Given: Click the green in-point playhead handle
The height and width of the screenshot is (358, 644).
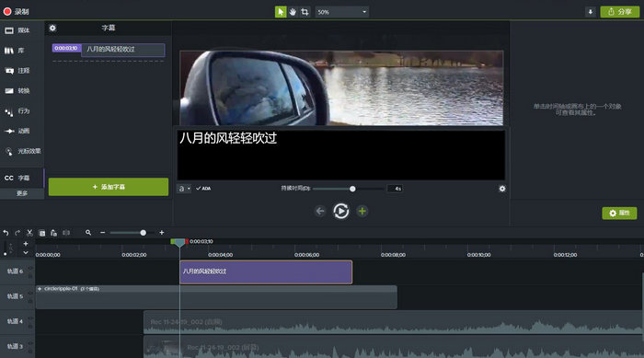Looking at the screenshot, I should pos(173,242).
